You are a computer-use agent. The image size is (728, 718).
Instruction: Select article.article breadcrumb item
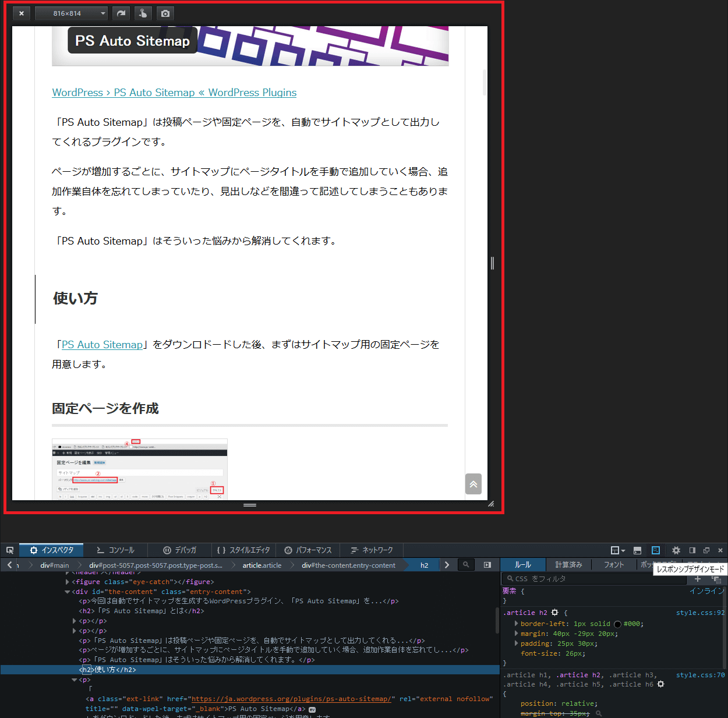point(261,565)
